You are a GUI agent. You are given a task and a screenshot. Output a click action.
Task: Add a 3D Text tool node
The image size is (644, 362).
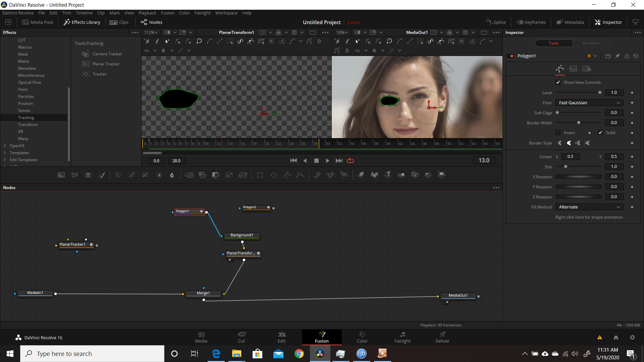click(388, 175)
